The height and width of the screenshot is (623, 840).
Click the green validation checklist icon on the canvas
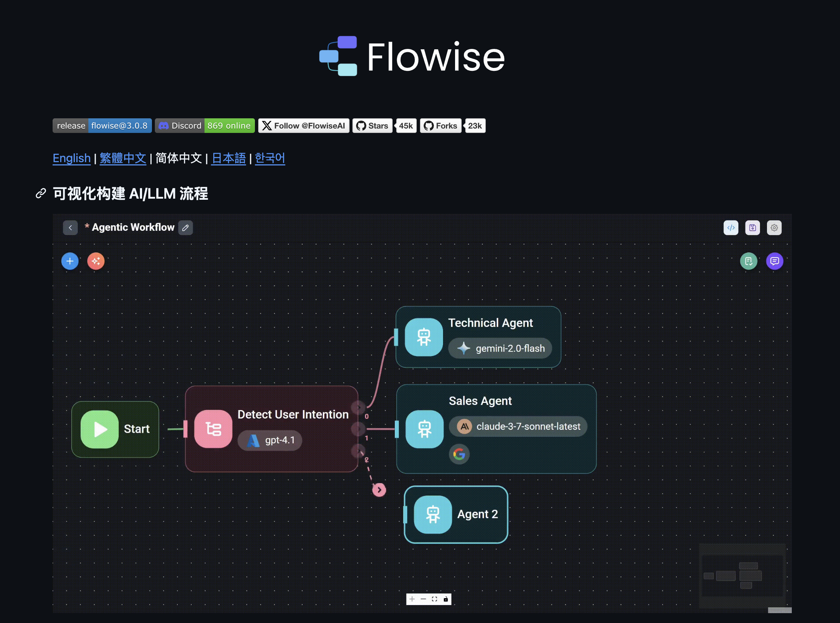(x=749, y=261)
